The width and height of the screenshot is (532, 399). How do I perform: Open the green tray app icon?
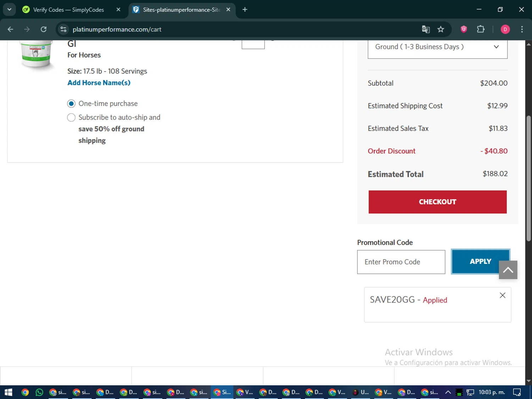pos(459,392)
